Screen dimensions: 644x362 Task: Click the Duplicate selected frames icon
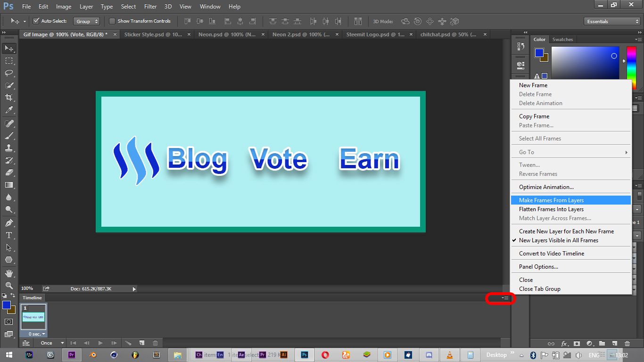pyautogui.click(x=141, y=343)
